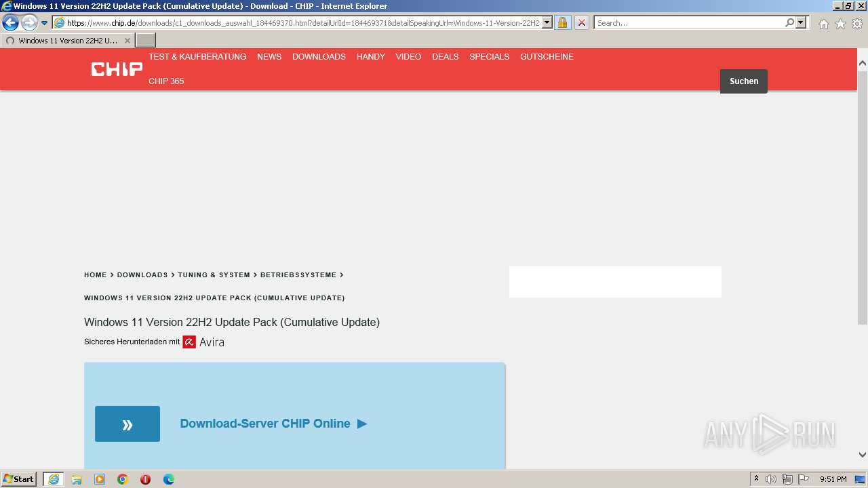This screenshot has height=488, width=868.
Task: Open the Edge taskbar icon
Action: pos(169,479)
